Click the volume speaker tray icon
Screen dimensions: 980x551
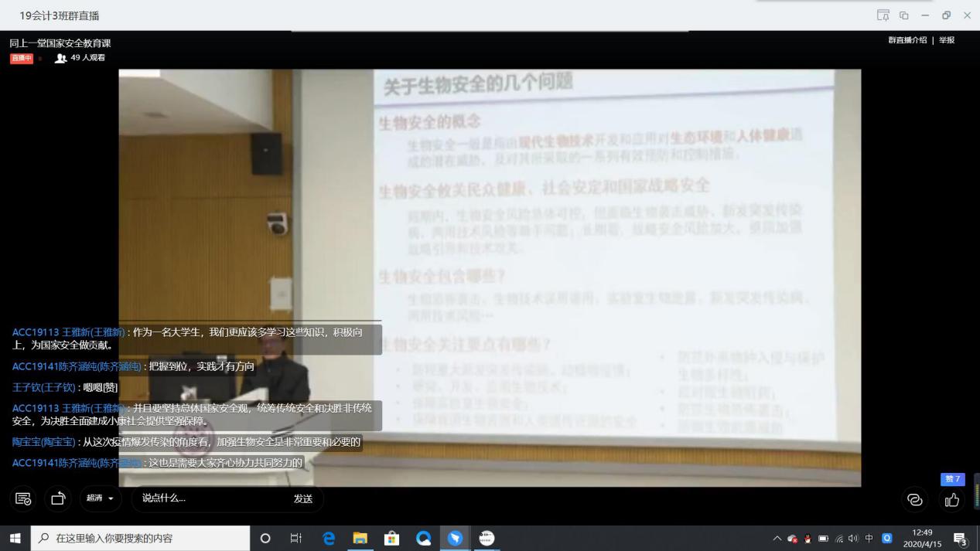(x=853, y=539)
